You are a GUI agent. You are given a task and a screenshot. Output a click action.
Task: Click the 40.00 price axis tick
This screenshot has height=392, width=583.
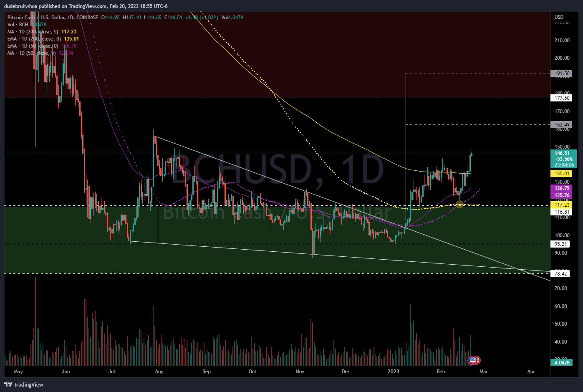tap(561, 342)
